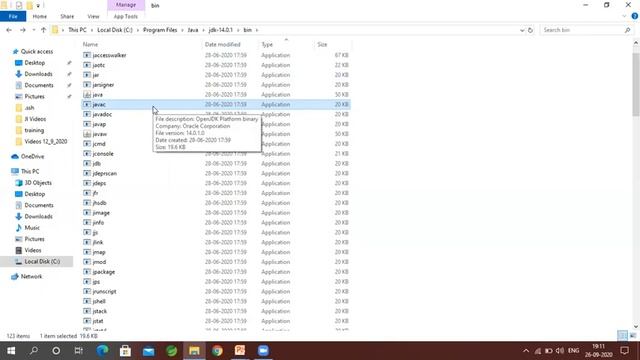Click Program Files in address breadcrumb
Viewport: 640px width, 360px height.
tap(160, 30)
